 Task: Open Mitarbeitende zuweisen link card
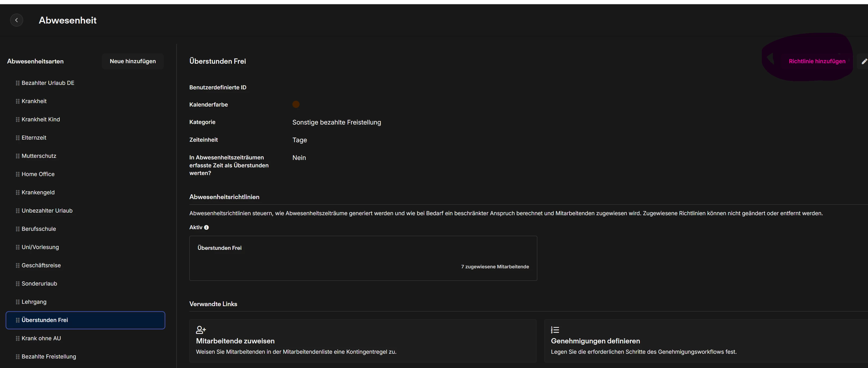(363, 341)
